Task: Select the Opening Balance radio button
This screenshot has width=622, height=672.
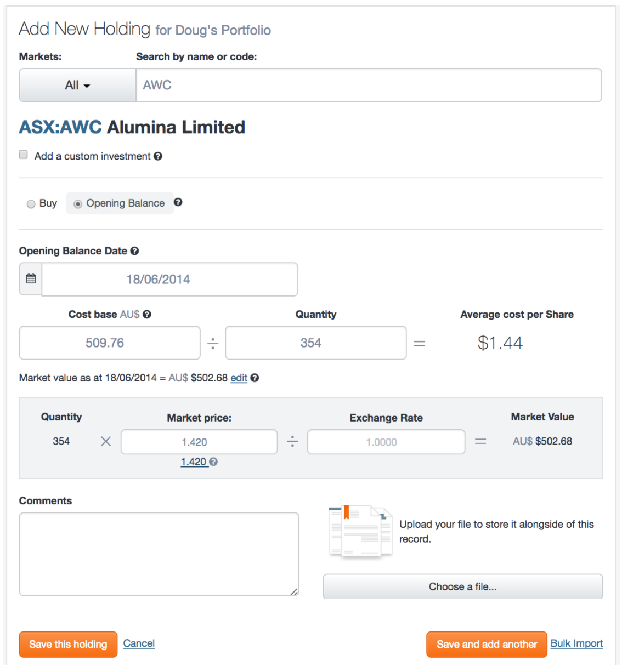Action: 77,203
